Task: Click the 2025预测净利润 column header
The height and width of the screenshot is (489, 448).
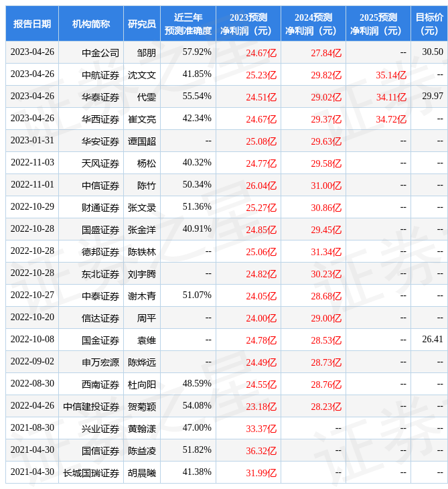Action: pyautogui.click(x=378, y=23)
